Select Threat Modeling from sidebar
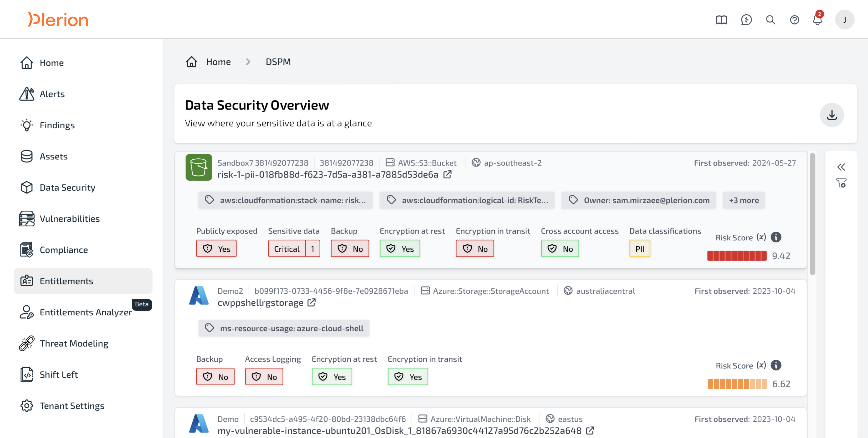Viewport: 868px width, 438px height. [x=74, y=343]
